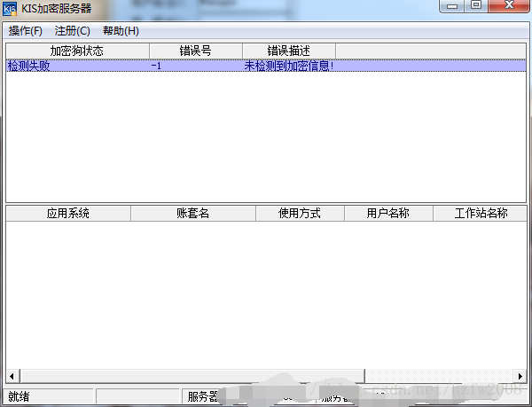Open the 帮助(H) menu
532x407 pixels.
pos(121,31)
